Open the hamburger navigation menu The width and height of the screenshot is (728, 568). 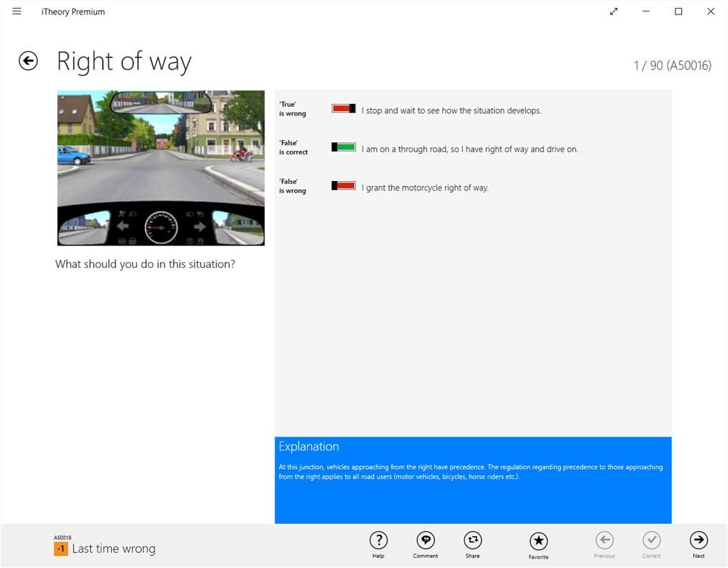click(x=17, y=12)
